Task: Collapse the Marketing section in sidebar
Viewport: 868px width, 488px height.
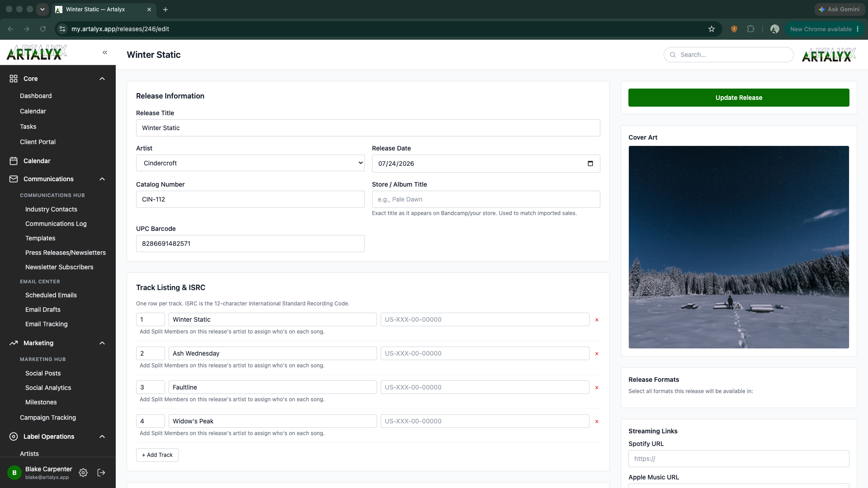Action: (x=102, y=343)
